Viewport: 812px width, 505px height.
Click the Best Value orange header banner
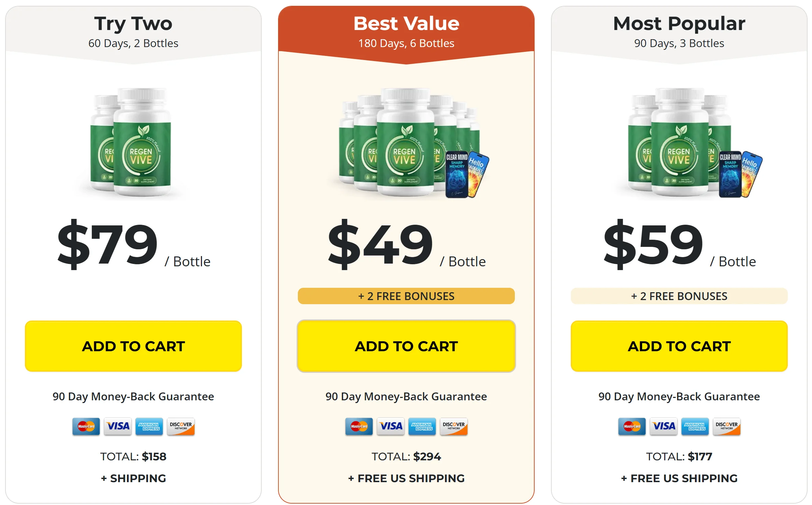406,34
